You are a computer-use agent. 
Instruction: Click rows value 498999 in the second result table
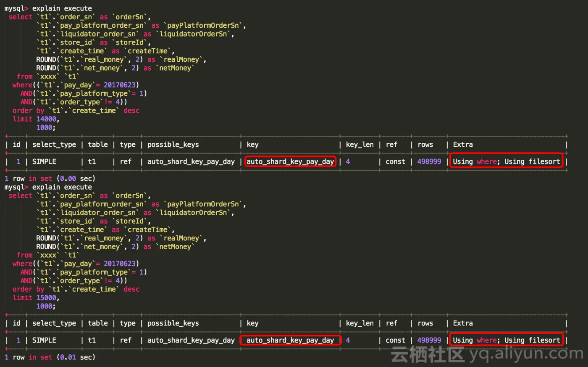point(429,340)
